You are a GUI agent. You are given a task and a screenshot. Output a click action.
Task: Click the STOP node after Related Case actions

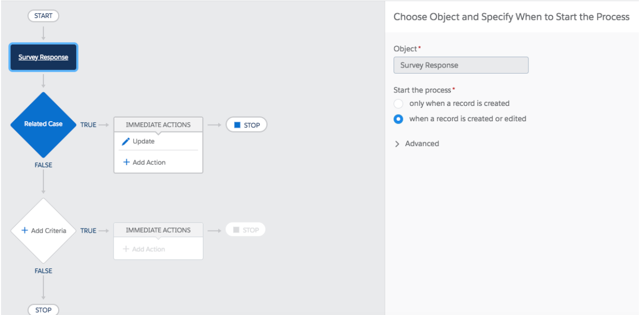tap(246, 125)
